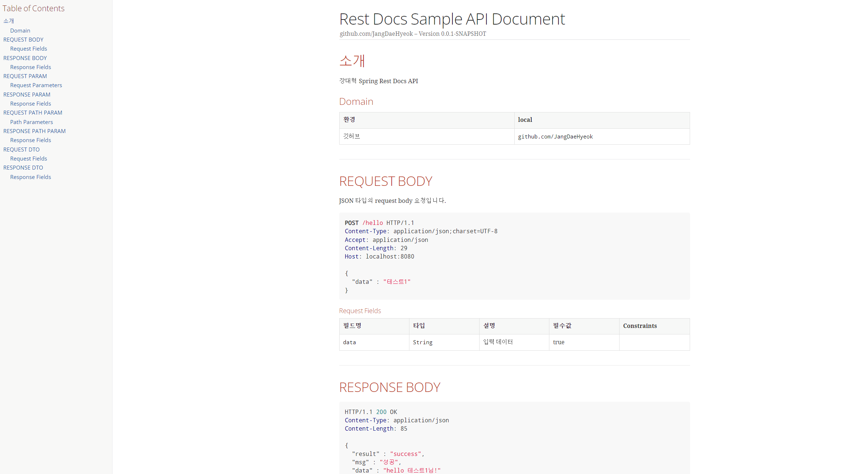868x474 pixels.
Task: Click Response Fields under RESPONSE DTO
Action: tap(30, 177)
